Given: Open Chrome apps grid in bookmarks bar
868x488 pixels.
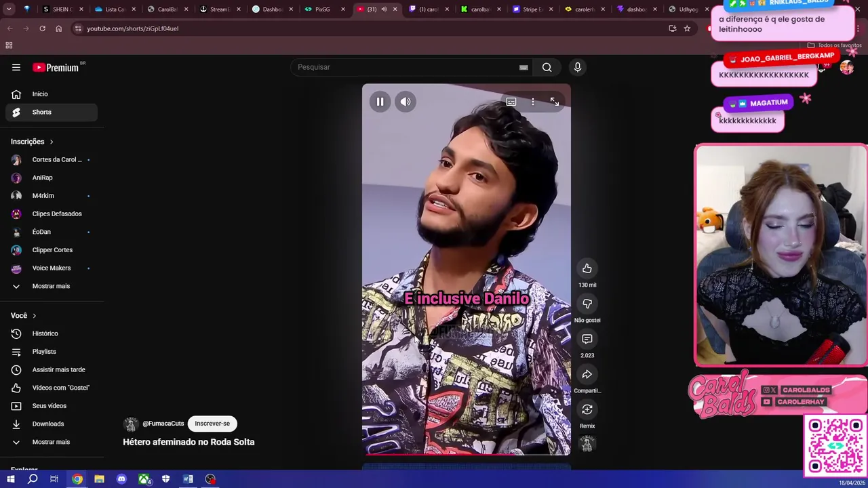Looking at the screenshot, I should [9, 45].
